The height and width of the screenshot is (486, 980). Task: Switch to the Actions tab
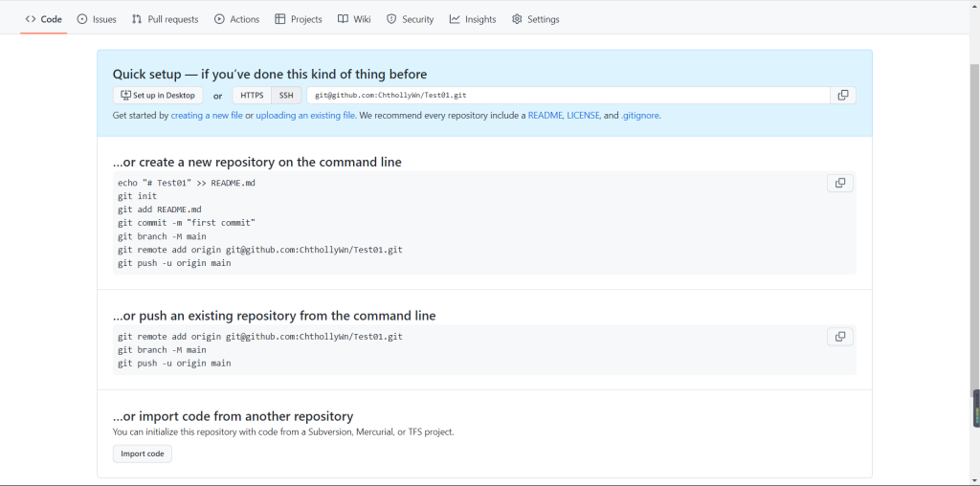tap(236, 19)
